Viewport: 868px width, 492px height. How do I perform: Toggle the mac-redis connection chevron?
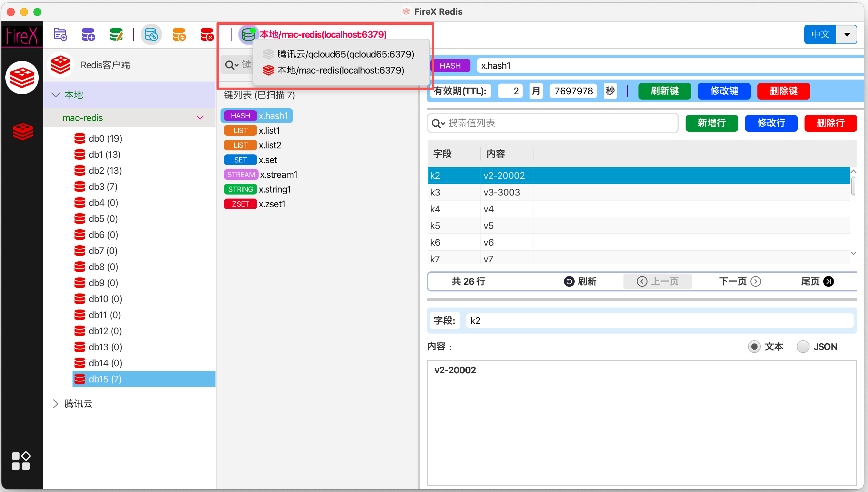point(200,118)
